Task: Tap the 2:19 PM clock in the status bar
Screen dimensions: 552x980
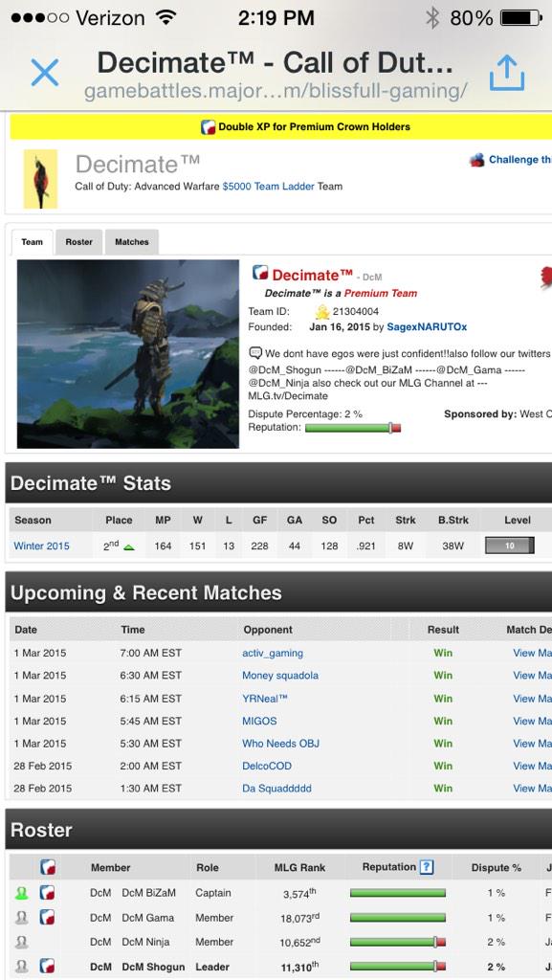Action: tap(276, 18)
